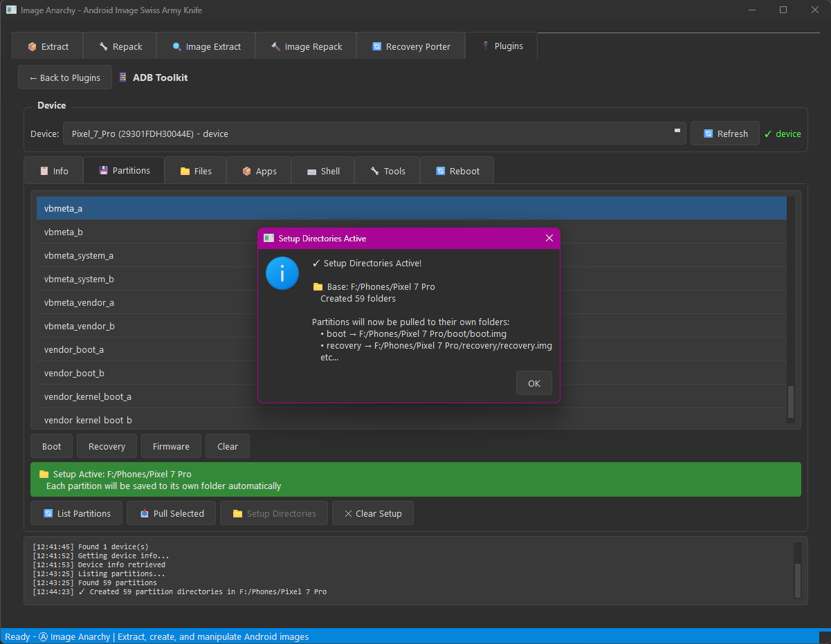
Task: Click the Firmware filter button
Action: 170,445
